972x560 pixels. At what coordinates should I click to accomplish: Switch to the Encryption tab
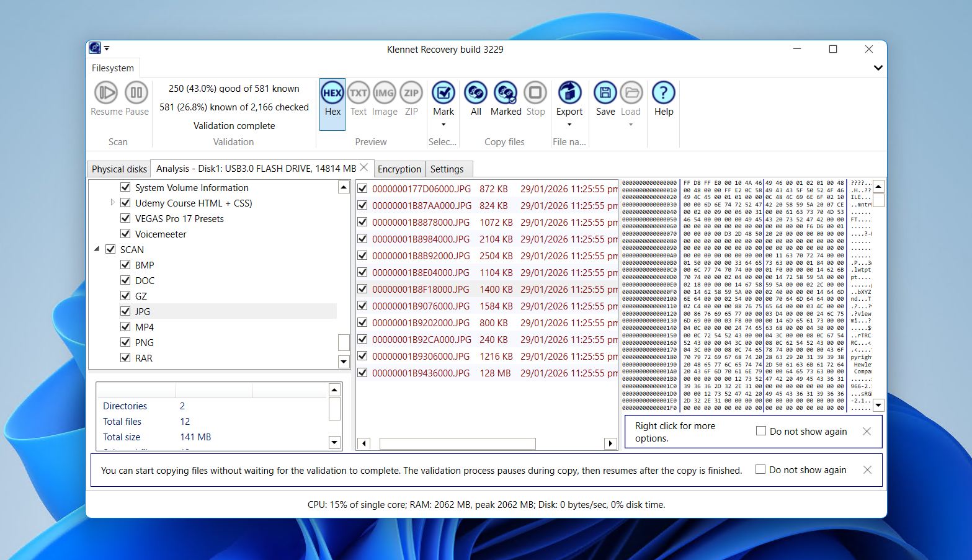tap(399, 169)
